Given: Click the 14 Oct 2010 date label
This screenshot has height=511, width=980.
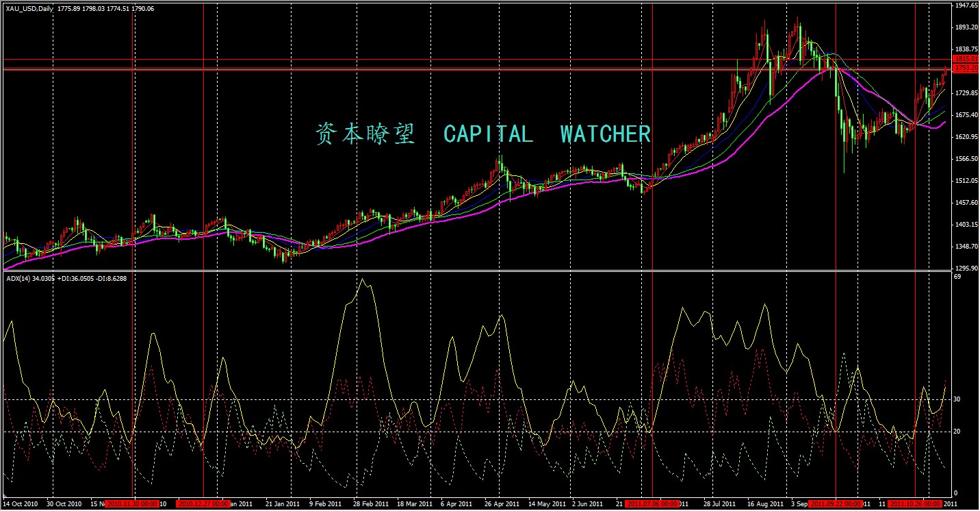Looking at the screenshot, I should click(21, 504).
